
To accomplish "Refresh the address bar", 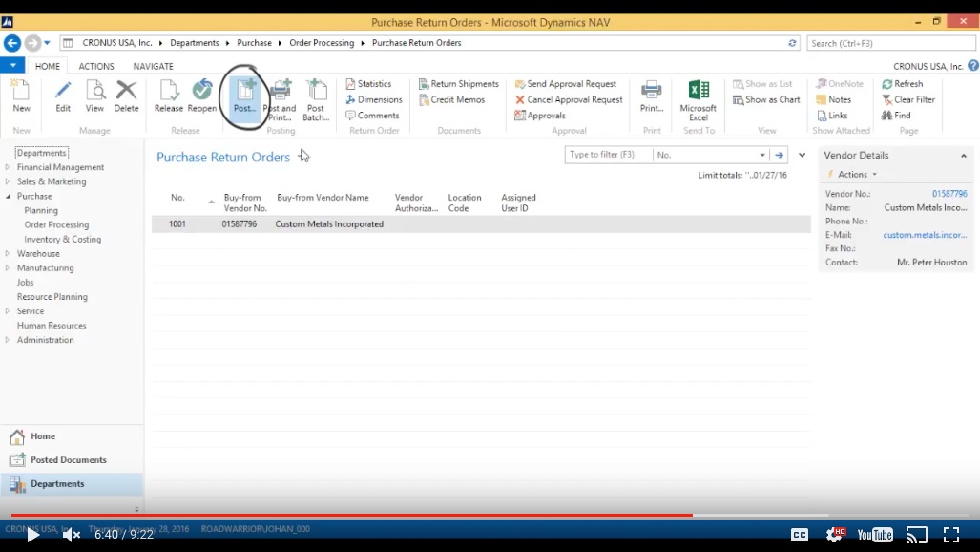I will [792, 43].
